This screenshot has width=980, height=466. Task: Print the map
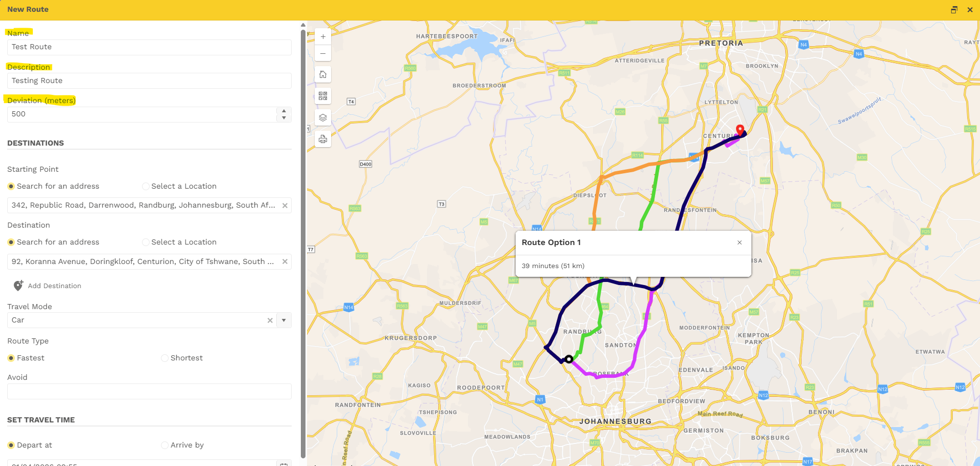tap(323, 139)
